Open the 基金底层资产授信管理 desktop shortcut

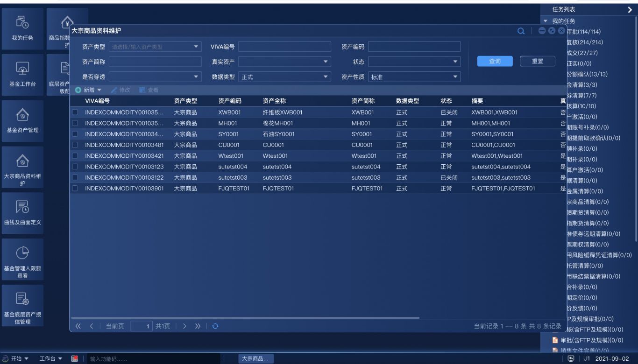click(x=22, y=306)
